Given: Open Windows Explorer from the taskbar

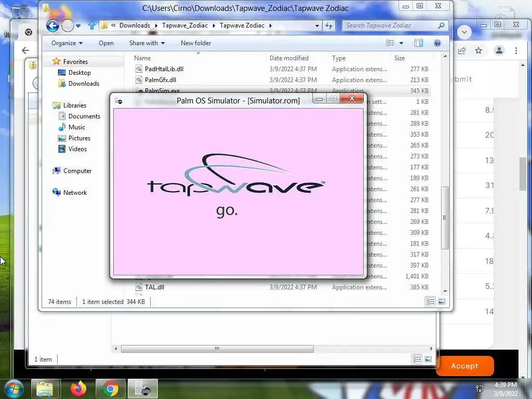Looking at the screenshot, I should coord(45,389).
